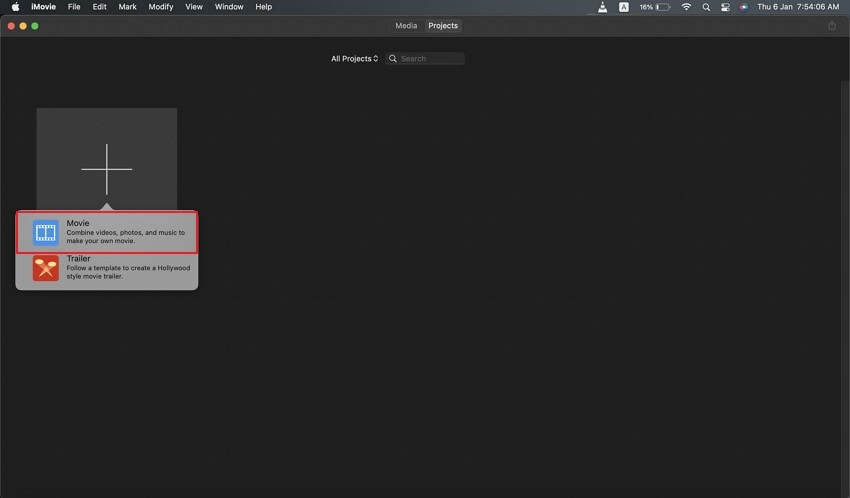Open the Edit menu
The image size is (850, 498).
(x=99, y=7)
